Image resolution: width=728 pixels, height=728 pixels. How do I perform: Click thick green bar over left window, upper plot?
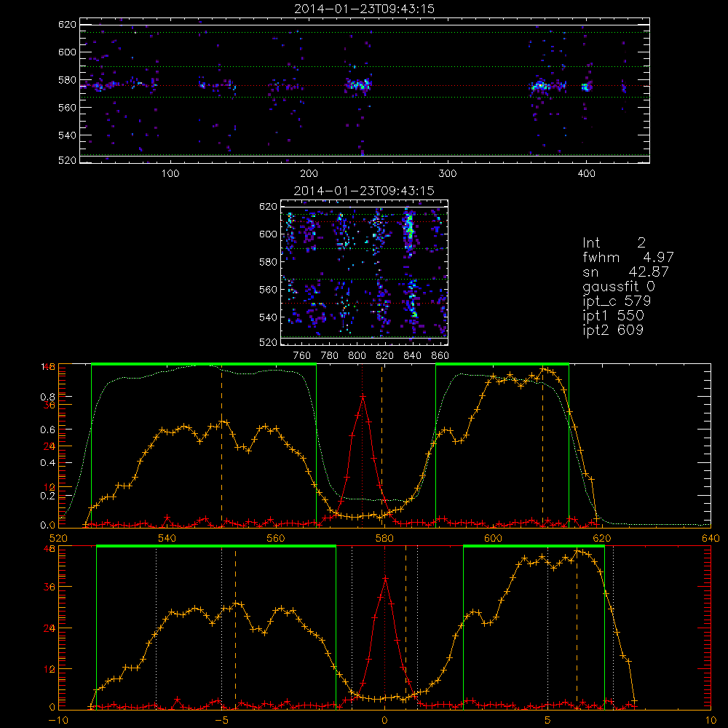(204, 364)
